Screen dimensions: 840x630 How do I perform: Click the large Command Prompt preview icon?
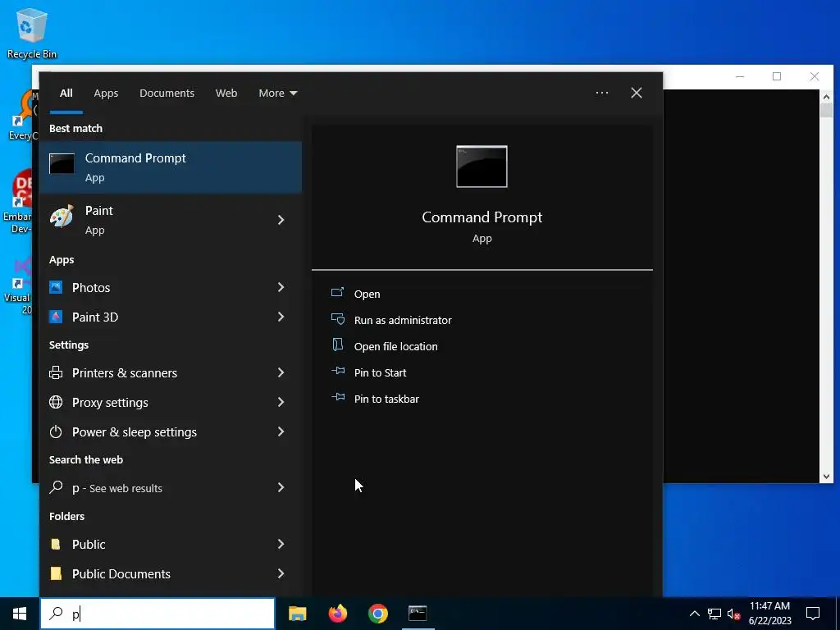[482, 167]
